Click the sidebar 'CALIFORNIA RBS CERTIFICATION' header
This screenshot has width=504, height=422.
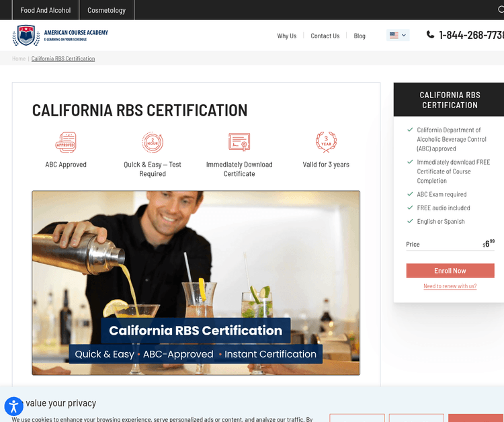pos(450,100)
